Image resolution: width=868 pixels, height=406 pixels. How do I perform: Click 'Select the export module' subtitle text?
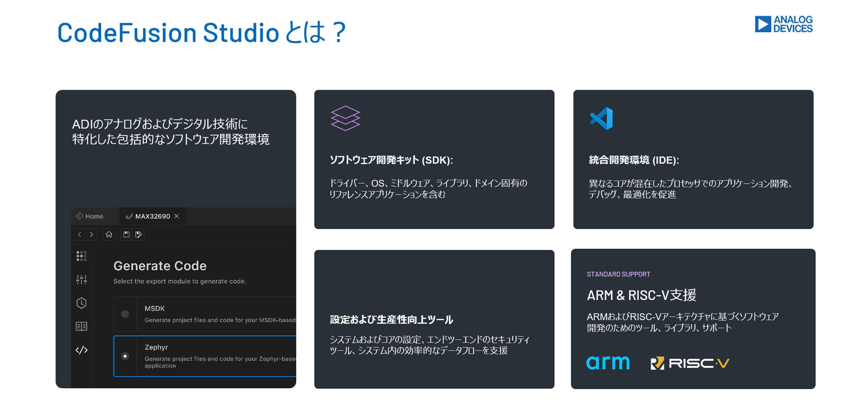click(x=180, y=281)
